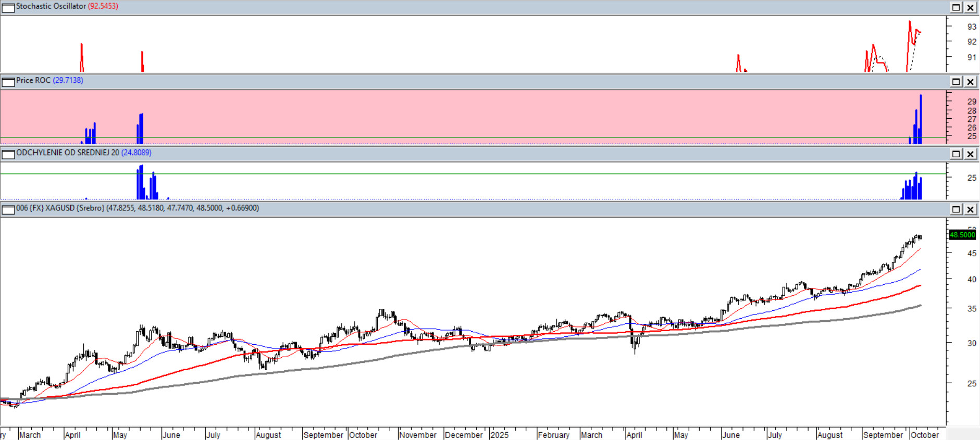Click the green 48.5000 price label

pos(962,235)
